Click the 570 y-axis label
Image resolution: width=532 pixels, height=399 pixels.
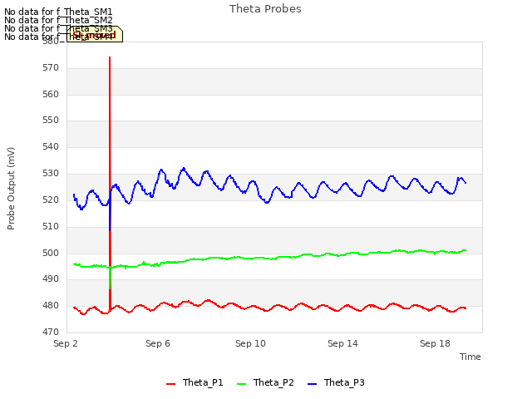(x=51, y=68)
